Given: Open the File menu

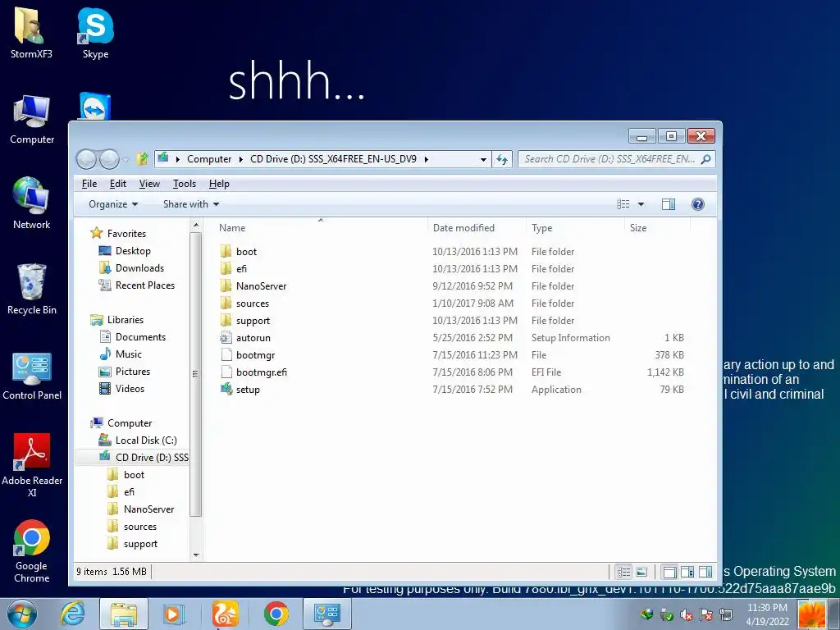Looking at the screenshot, I should point(89,184).
